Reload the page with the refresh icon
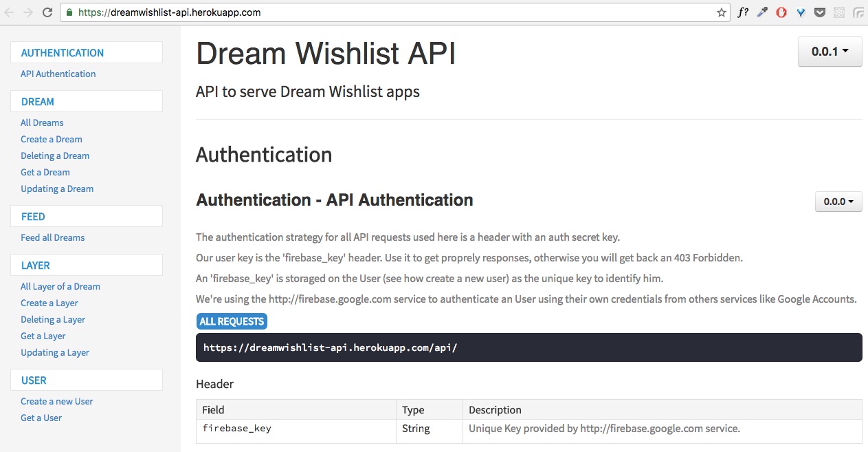This screenshot has height=452, width=868. coord(47,12)
